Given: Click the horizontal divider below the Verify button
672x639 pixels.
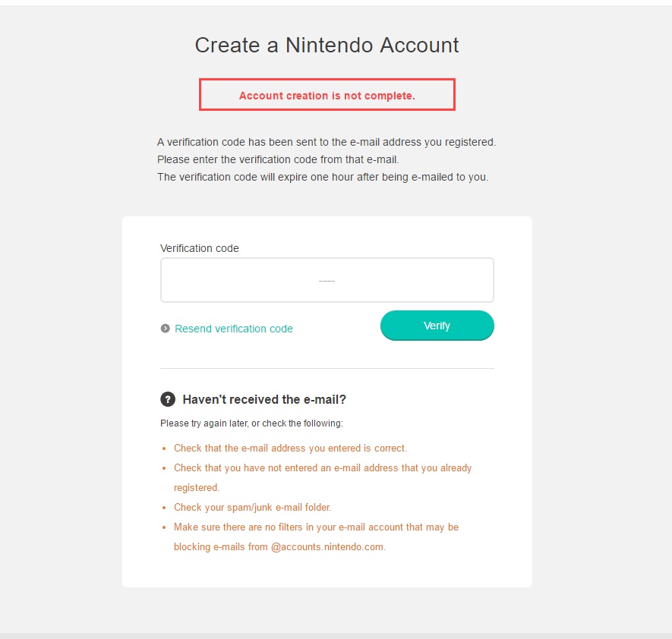Looking at the screenshot, I should pyautogui.click(x=327, y=369).
